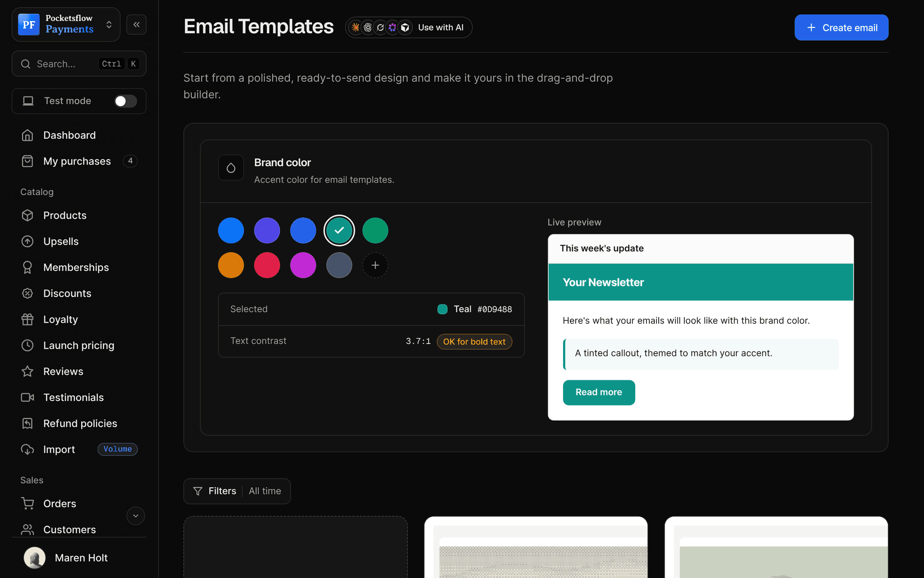This screenshot has width=924, height=578.
Task: Focus the Search field in the sidebar
Action: click(79, 64)
